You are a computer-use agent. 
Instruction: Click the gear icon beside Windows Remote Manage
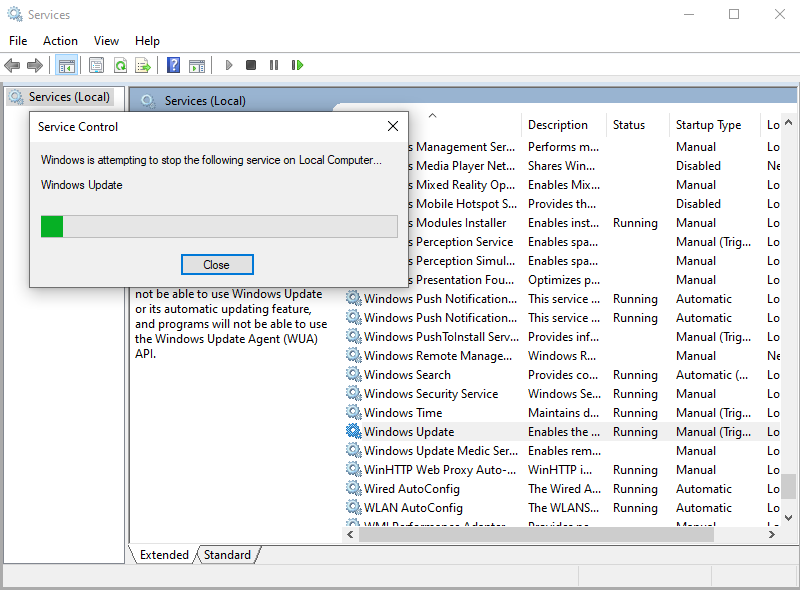click(353, 355)
